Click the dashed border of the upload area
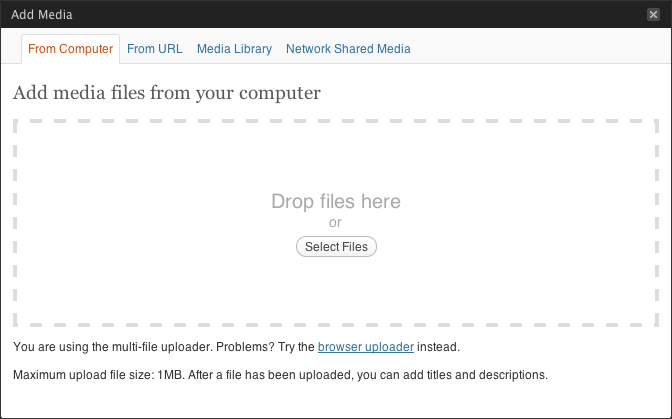 tap(336, 121)
